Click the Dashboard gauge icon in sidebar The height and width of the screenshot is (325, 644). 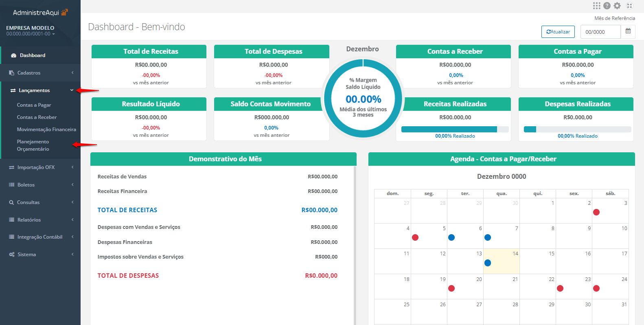pyautogui.click(x=13, y=55)
